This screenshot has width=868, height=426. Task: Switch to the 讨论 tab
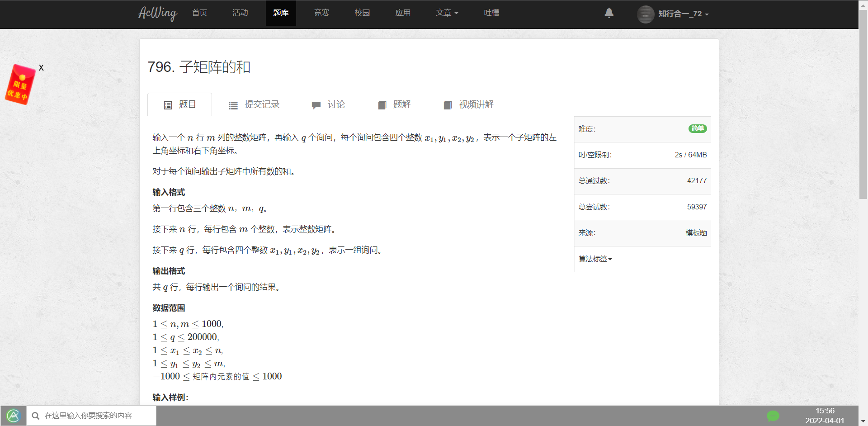point(328,104)
